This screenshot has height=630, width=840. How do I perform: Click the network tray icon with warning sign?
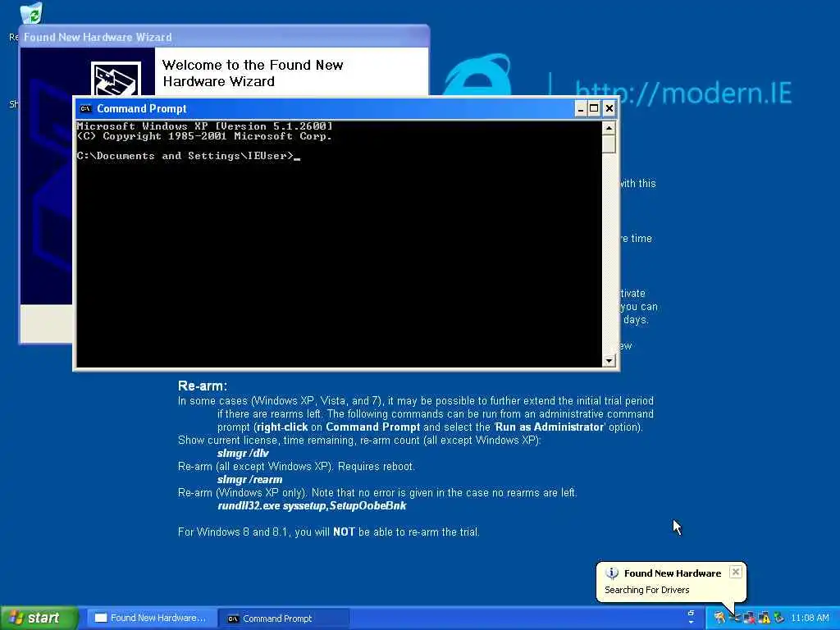pyautogui.click(x=765, y=618)
